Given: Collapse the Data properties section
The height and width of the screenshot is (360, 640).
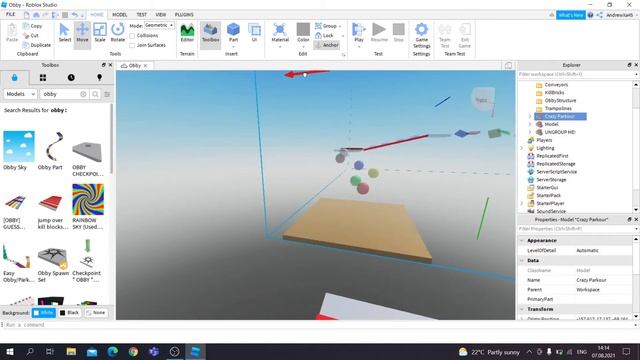Looking at the screenshot, I should 522,260.
